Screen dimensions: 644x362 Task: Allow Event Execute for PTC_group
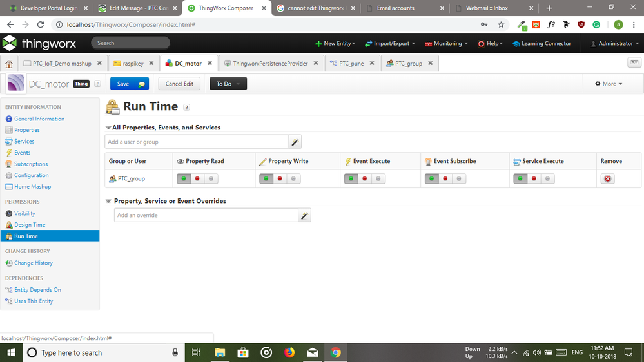(351, 178)
